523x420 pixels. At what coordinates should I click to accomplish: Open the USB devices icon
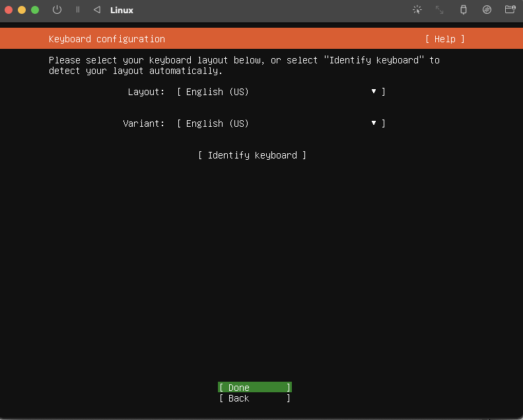pos(464,10)
